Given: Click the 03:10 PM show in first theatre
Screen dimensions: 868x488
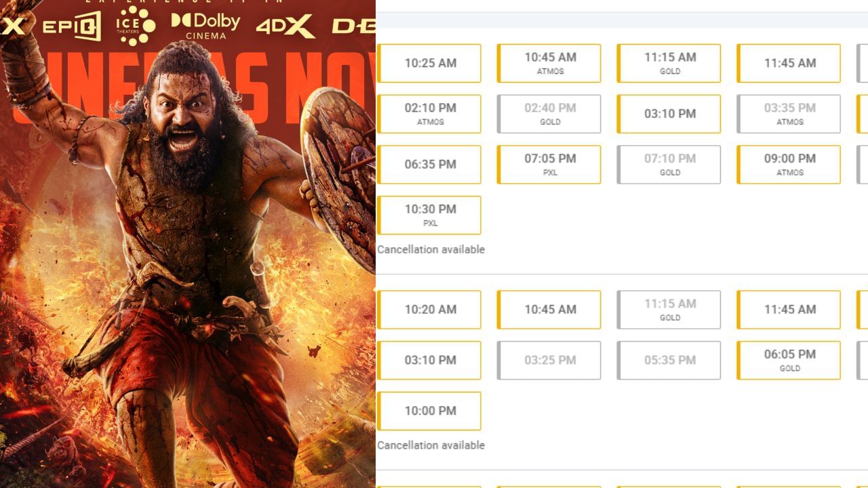Looking at the screenshot, I should click(x=669, y=114).
